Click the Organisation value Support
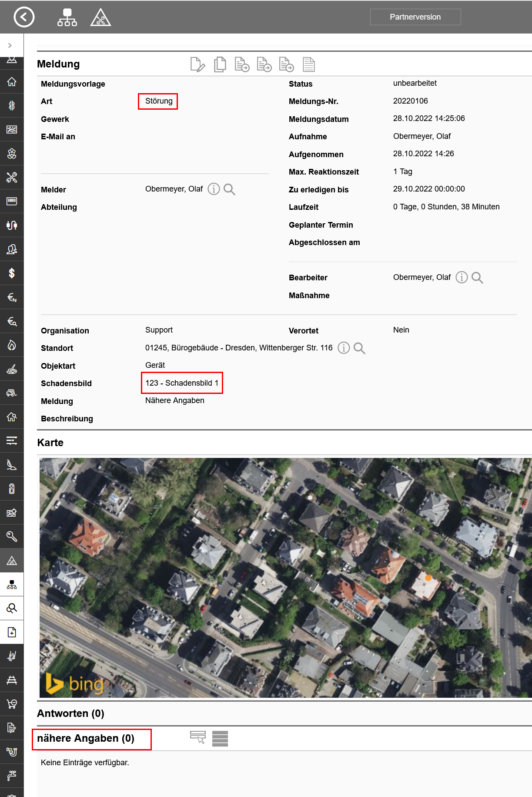Screen dimensions: 532x797 click(159, 330)
